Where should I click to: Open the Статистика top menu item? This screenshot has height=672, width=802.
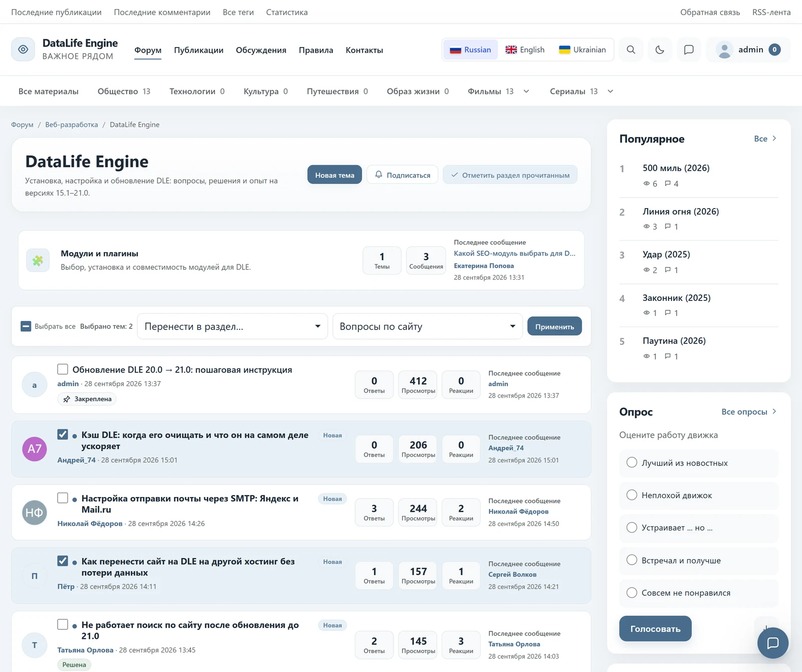[x=287, y=12]
